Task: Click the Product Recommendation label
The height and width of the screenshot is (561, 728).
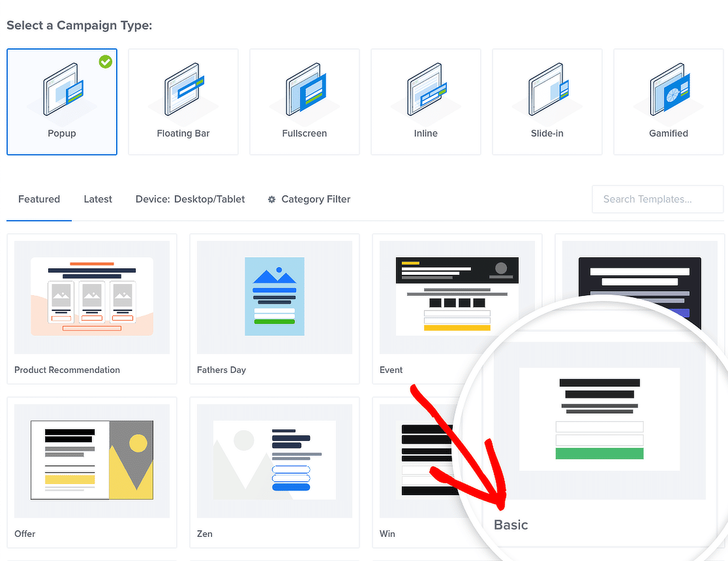Action: click(x=67, y=370)
